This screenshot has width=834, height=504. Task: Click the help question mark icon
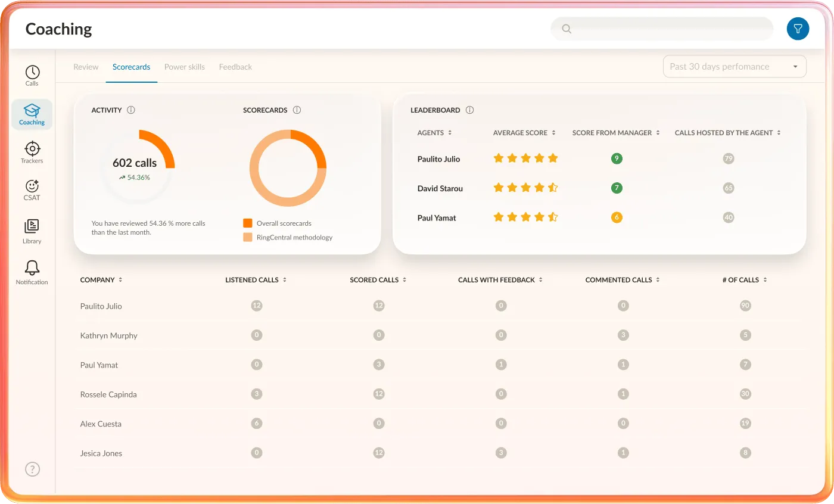[x=32, y=469]
